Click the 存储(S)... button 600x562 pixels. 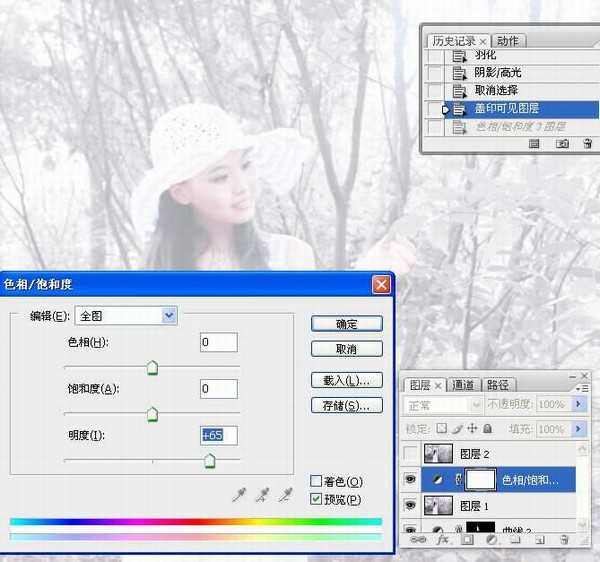(x=347, y=405)
